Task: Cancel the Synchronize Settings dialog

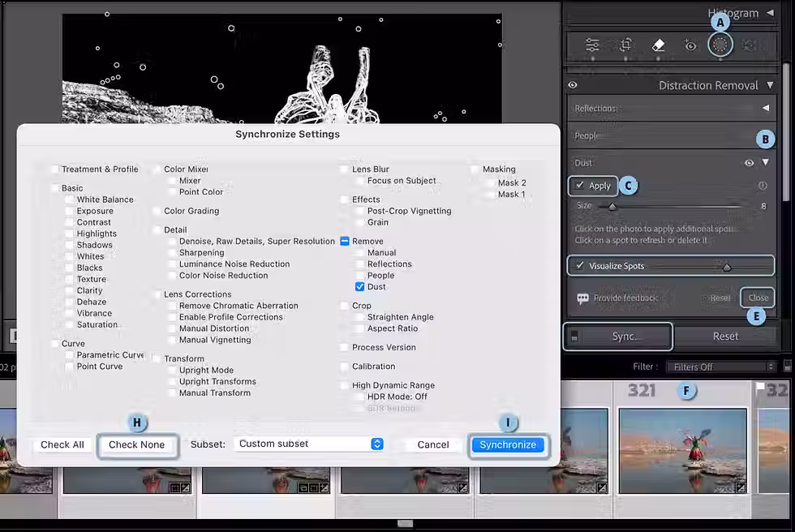Action: coord(433,445)
